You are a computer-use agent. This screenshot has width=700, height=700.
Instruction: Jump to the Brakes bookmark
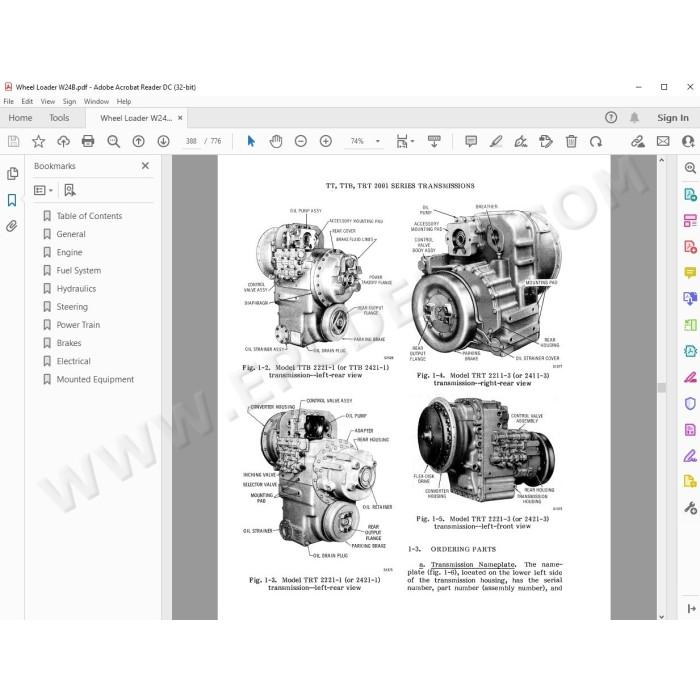pos(69,343)
